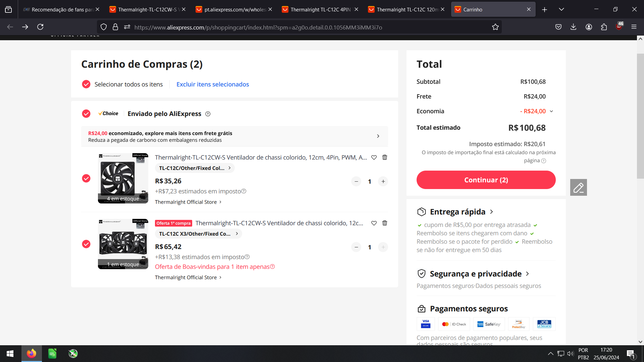Uncheck the R$65,42 X3 fan item checkbox
The image size is (644, 362).
tap(86, 244)
